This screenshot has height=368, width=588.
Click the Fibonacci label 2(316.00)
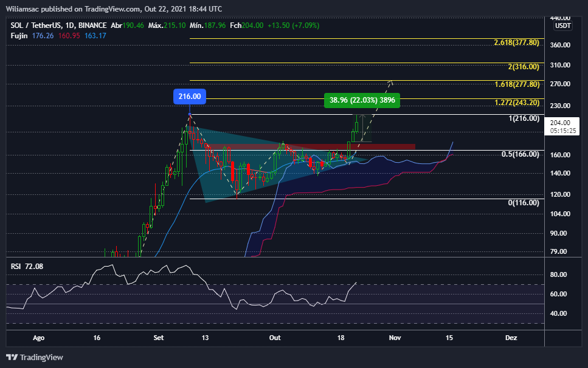(524, 67)
